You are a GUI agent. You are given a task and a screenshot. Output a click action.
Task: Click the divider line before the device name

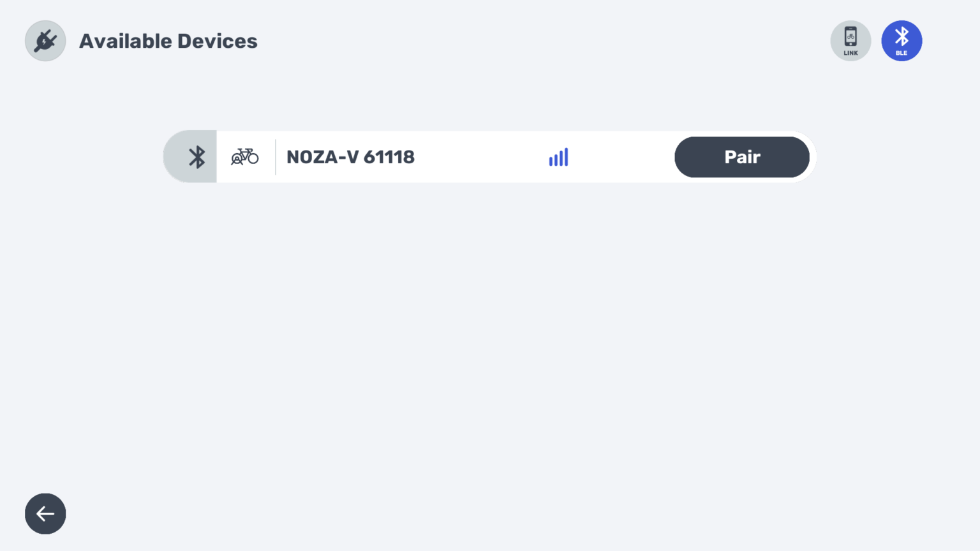(x=276, y=157)
